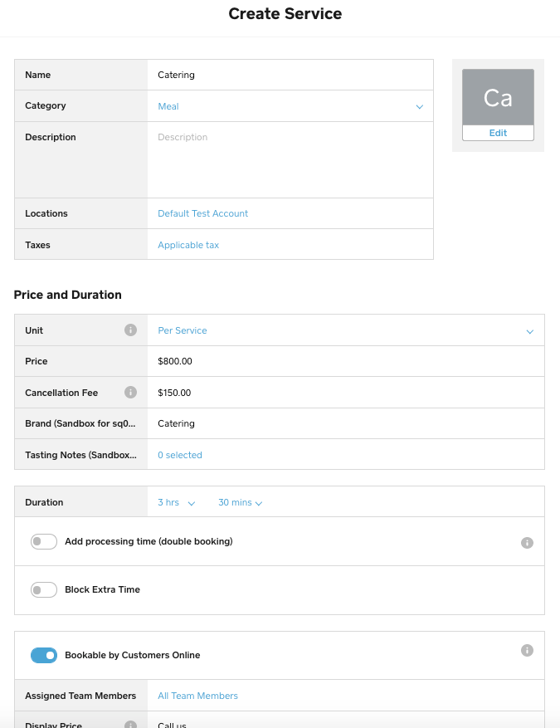560x728 pixels.
Task: Click the Cancellation Fee field $150.00
Action: tap(346, 393)
